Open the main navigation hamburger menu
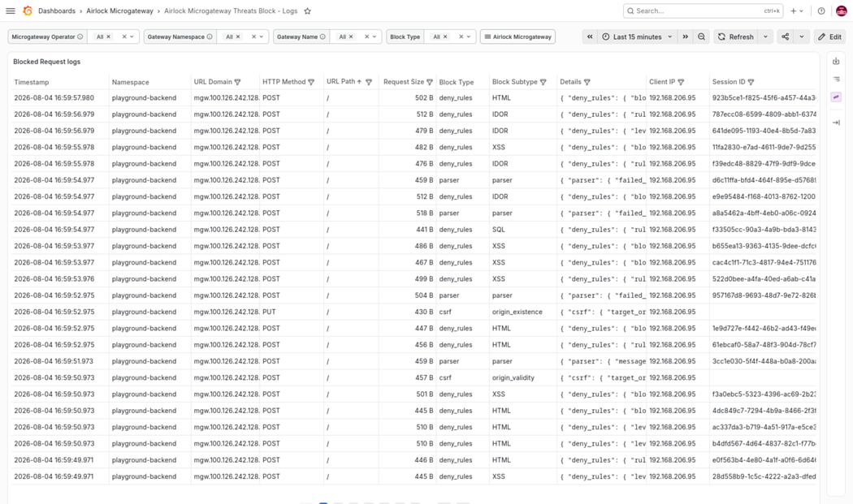This screenshot has height=504, width=853. [x=11, y=11]
